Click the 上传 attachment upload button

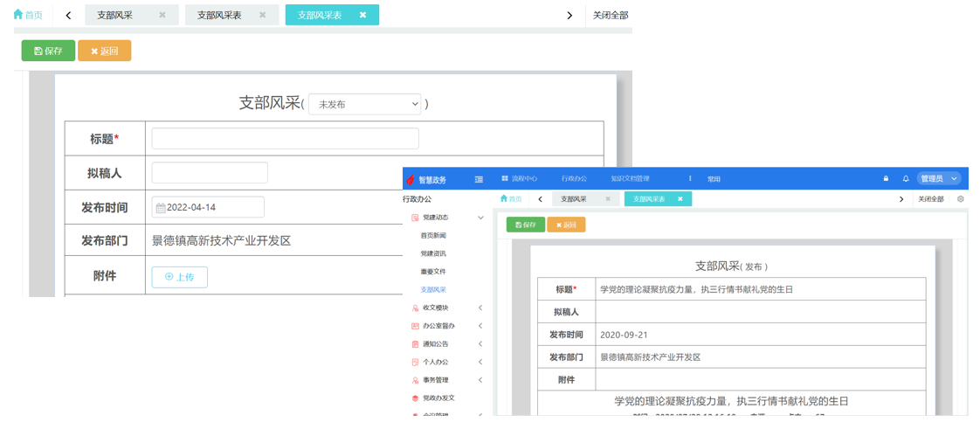click(179, 277)
